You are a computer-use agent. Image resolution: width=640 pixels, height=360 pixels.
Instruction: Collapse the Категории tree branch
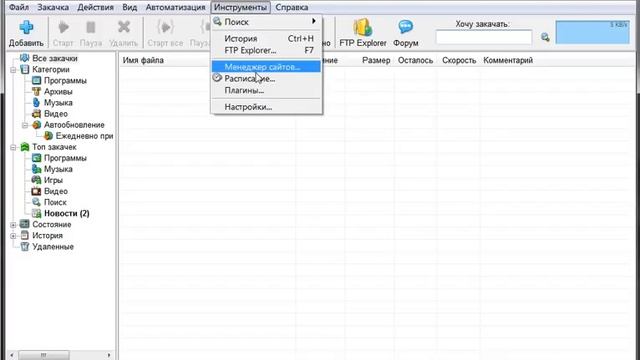point(13,70)
